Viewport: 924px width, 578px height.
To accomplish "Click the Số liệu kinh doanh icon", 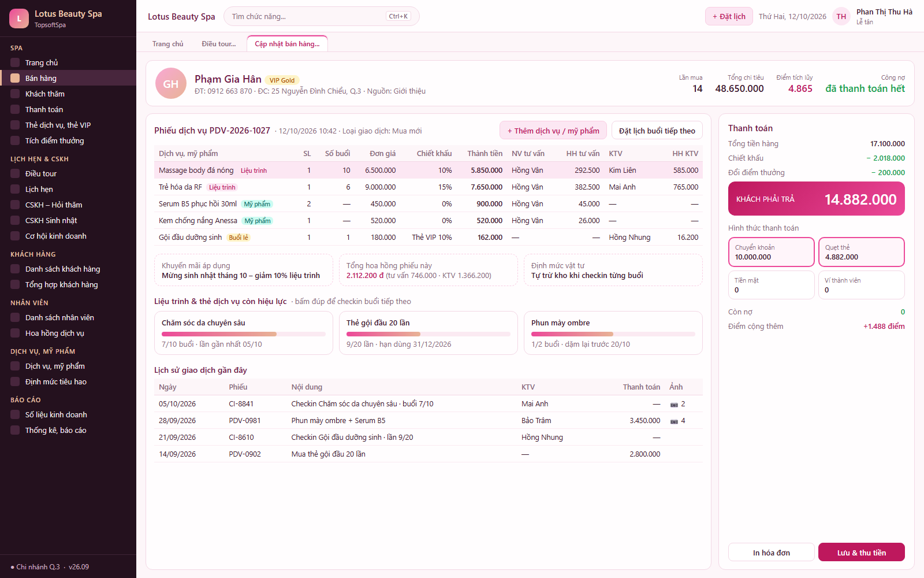I will (15, 414).
